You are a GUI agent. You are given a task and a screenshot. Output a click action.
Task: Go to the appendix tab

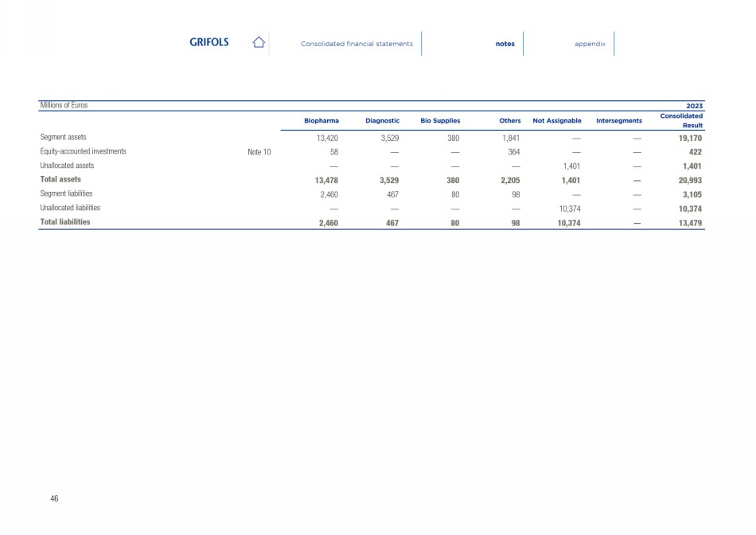click(x=590, y=44)
